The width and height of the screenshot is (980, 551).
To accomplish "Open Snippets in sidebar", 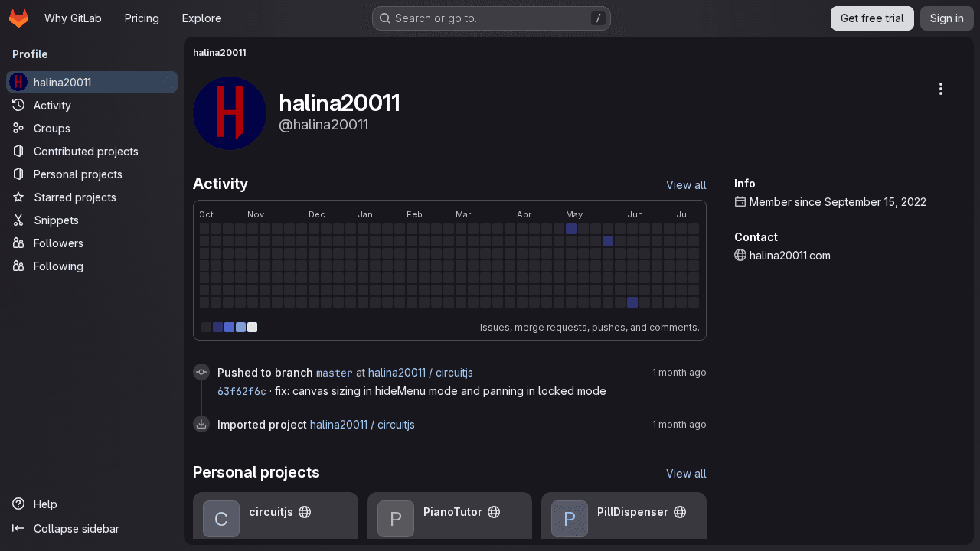I will click(x=92, y=220).
